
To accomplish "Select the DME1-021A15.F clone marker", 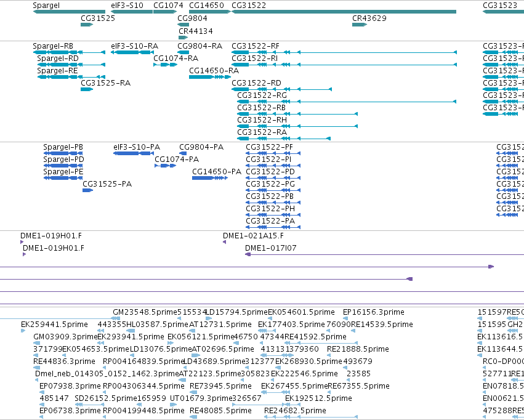I will (x=224, y=242).
